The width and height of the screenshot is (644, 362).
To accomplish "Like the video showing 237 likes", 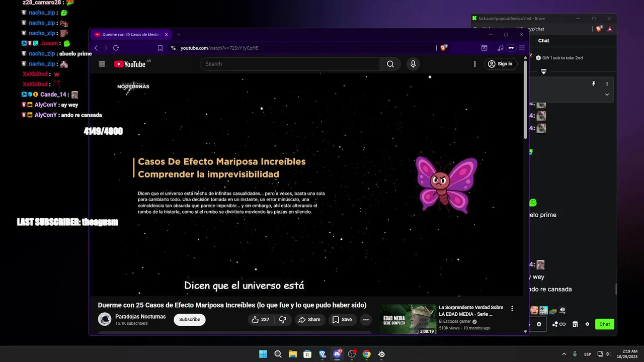I will click(x=261, y=319).
